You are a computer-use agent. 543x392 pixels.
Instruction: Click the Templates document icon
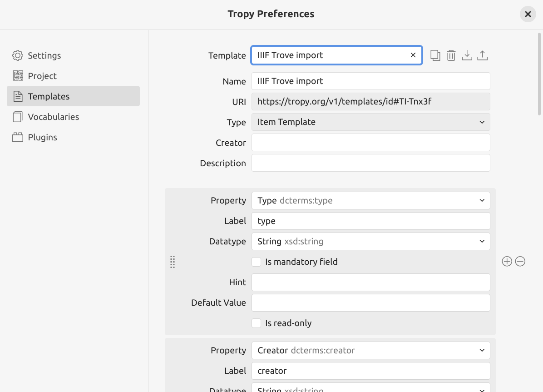18,96
